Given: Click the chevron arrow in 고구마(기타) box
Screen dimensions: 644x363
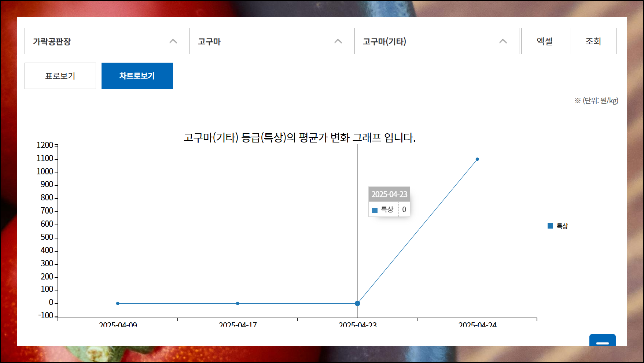Looking at the screenshot, I should click(x=503, y=41).
